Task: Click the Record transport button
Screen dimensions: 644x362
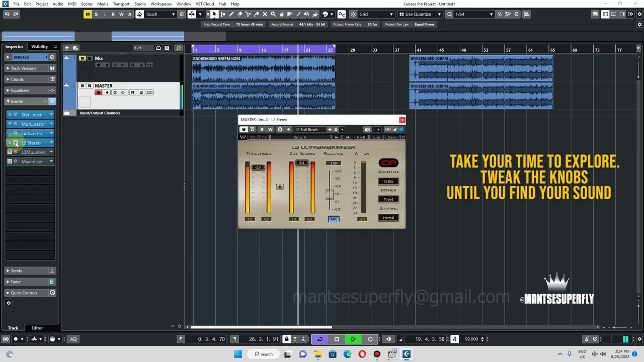Action: [370, 339]
